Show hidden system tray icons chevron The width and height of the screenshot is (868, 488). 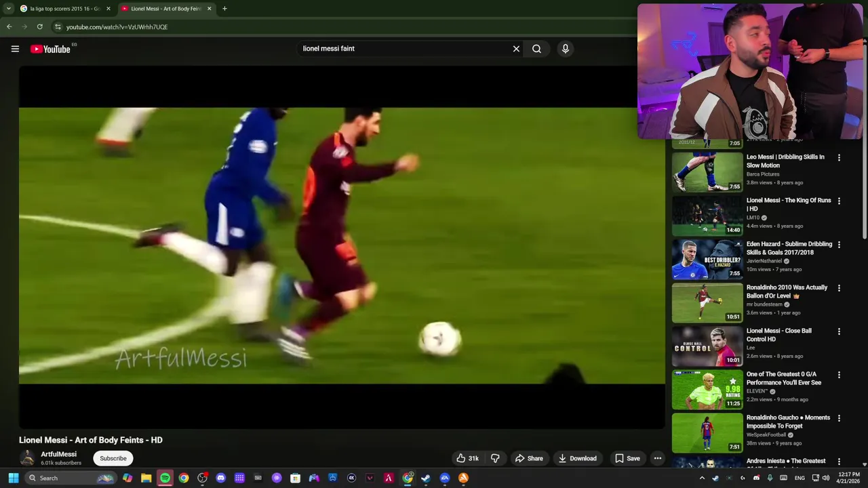(702, 478)
